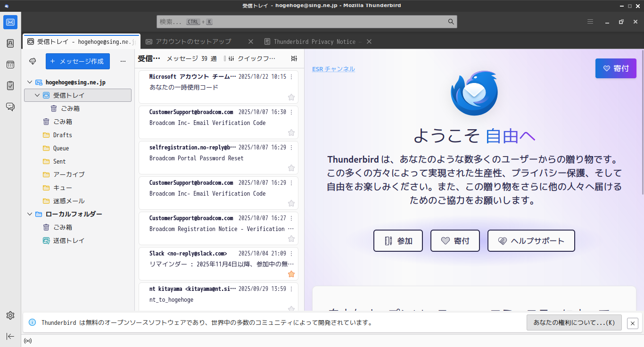Open the Thunderbird hamburger app menu
Viewport: 644px width, 347px height.
(590, 22)
